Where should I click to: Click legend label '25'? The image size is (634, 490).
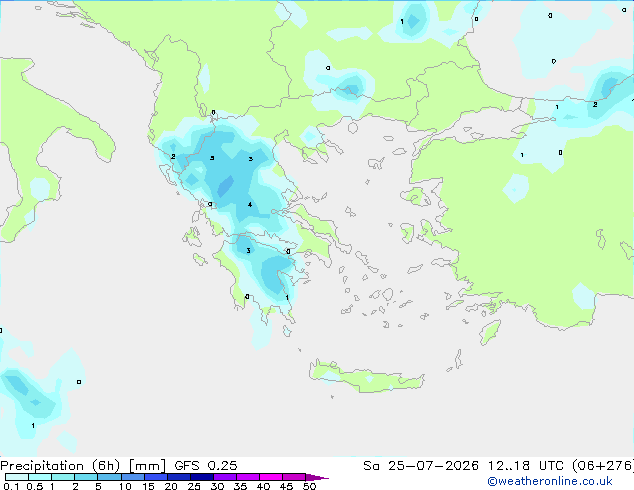pyautogui.click(x=194, y=486)
